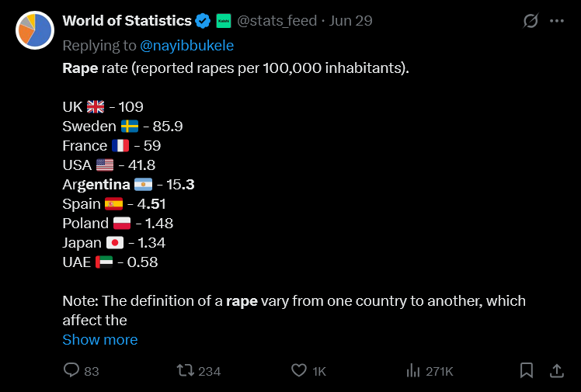This screenshot has width=581, height=392.
Task: Click the green Kalshi affiliate badge
Action: tap(224, 21)
